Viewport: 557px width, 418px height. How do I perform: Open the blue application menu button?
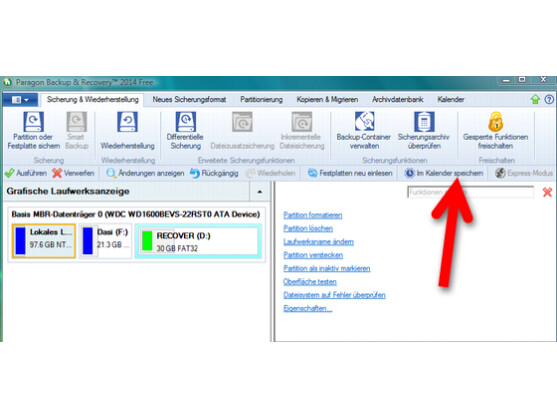(20, 100)
